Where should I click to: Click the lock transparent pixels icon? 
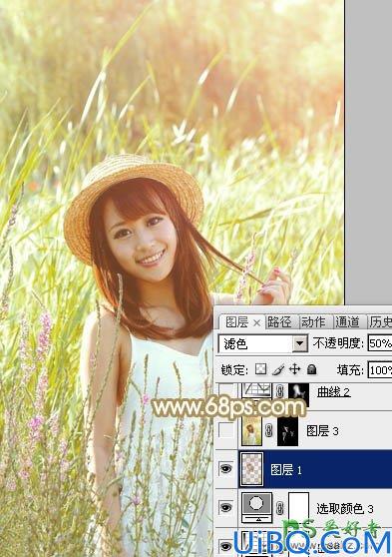tap(260, 369)
